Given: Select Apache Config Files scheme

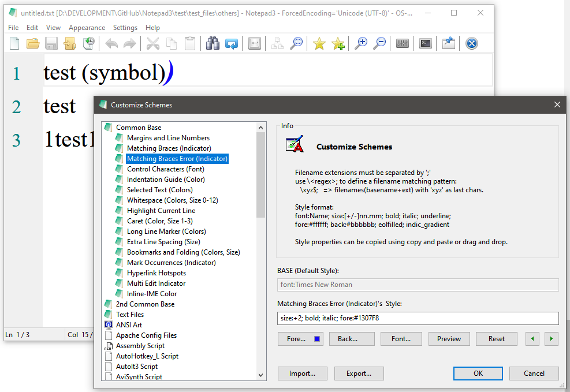Looking at the screenshot, I should (x=146, y=335).
